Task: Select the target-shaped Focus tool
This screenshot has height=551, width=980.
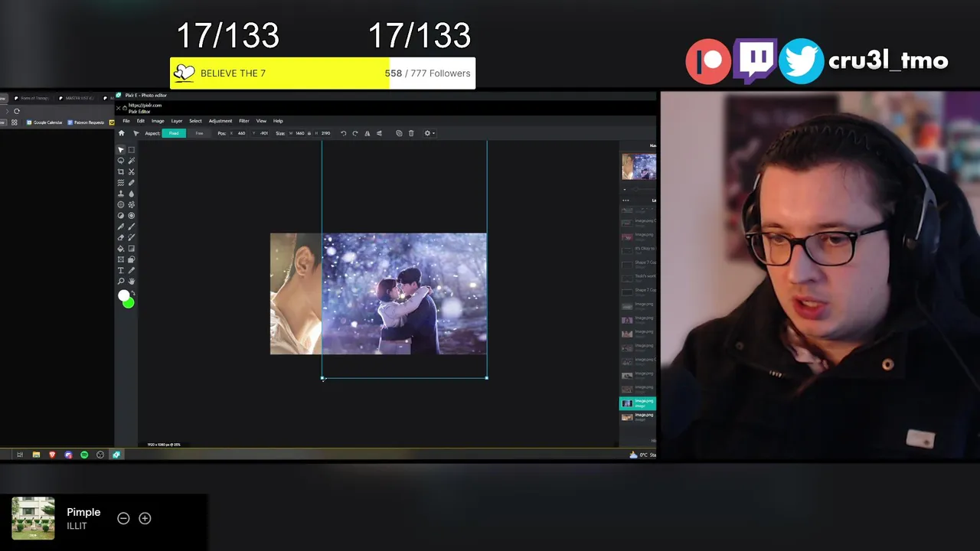Action: [132, 216]
